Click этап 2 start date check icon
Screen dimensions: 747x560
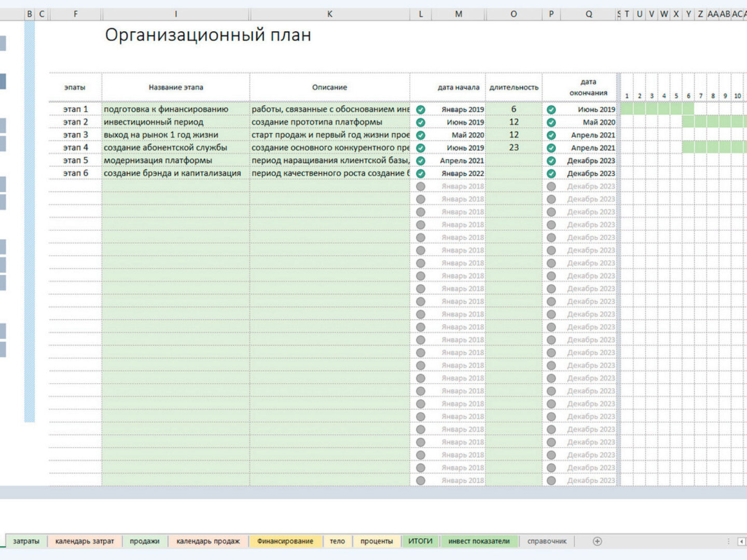(x=421, y=122)
